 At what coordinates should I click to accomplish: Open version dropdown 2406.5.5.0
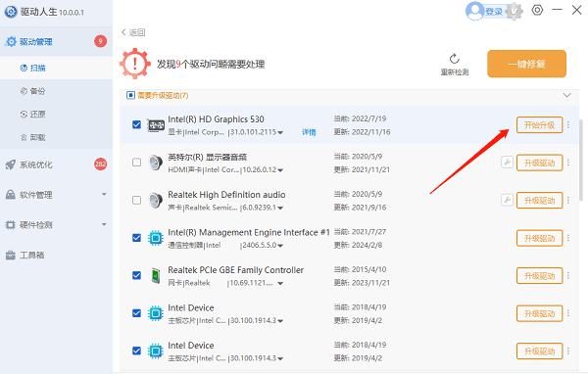tap(280, 246)
